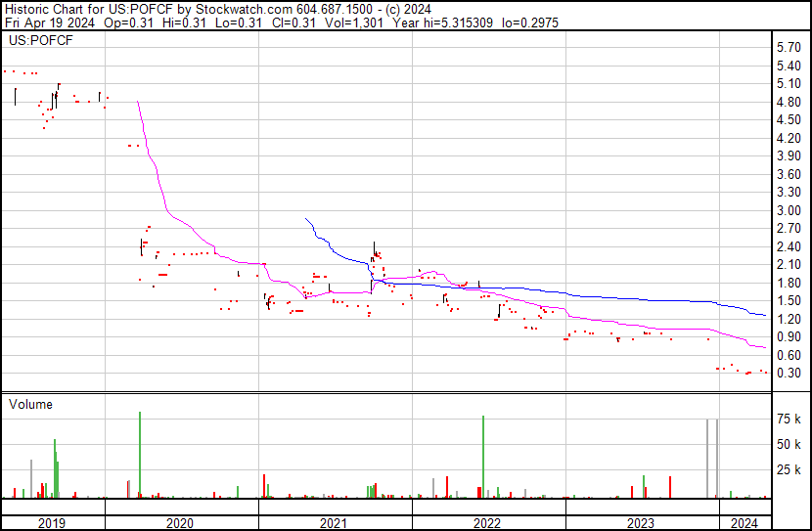Click the 1.50 price axis label
812x531 pixels.
[789, 300]
